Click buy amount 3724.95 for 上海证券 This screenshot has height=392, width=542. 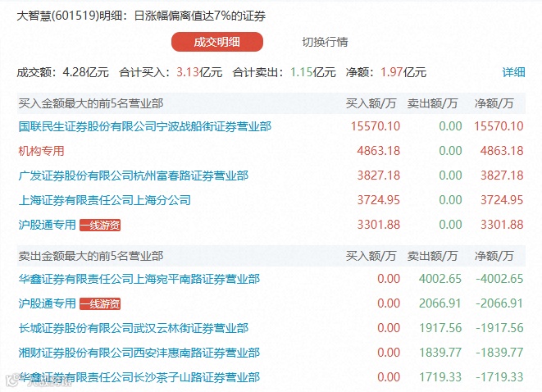click(379, 200)
